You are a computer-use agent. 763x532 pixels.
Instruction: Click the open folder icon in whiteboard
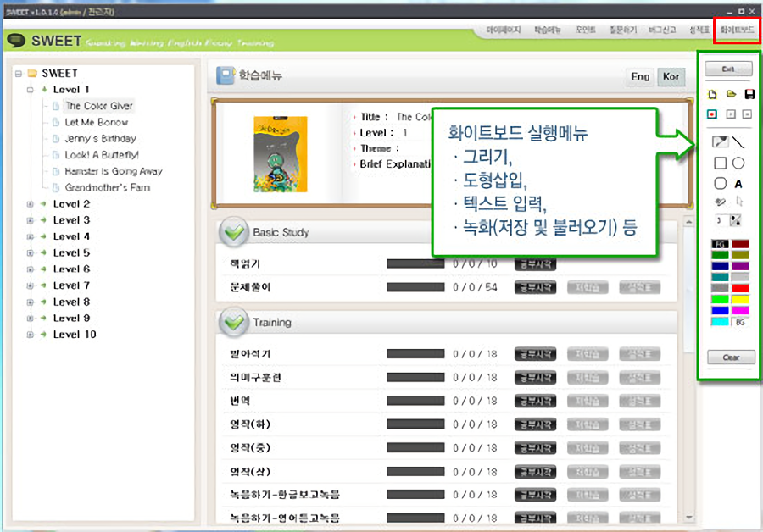tap(731, 94)
